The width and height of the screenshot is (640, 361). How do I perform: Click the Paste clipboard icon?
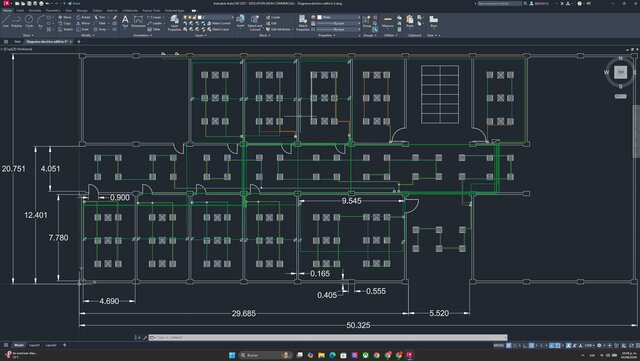410,21
